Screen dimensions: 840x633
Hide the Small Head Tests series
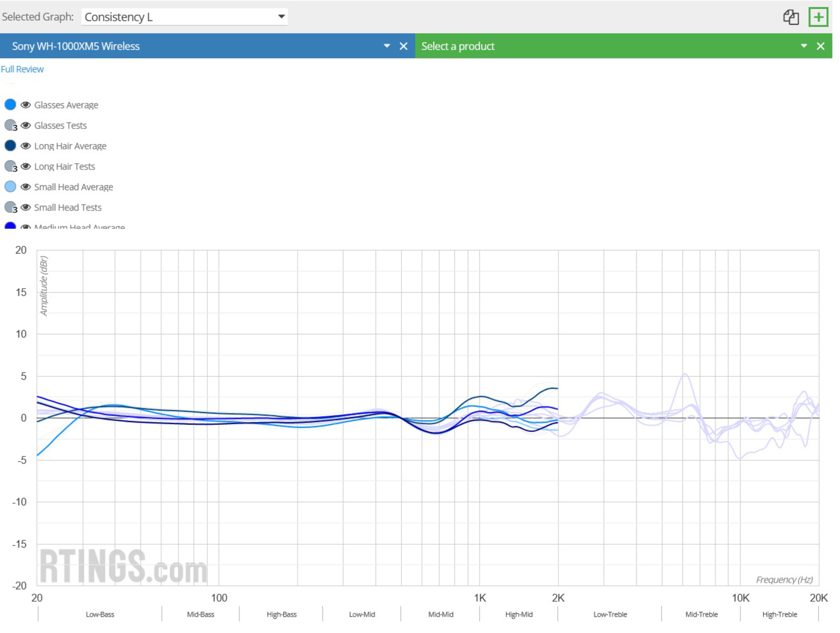[x=25, y=207]
